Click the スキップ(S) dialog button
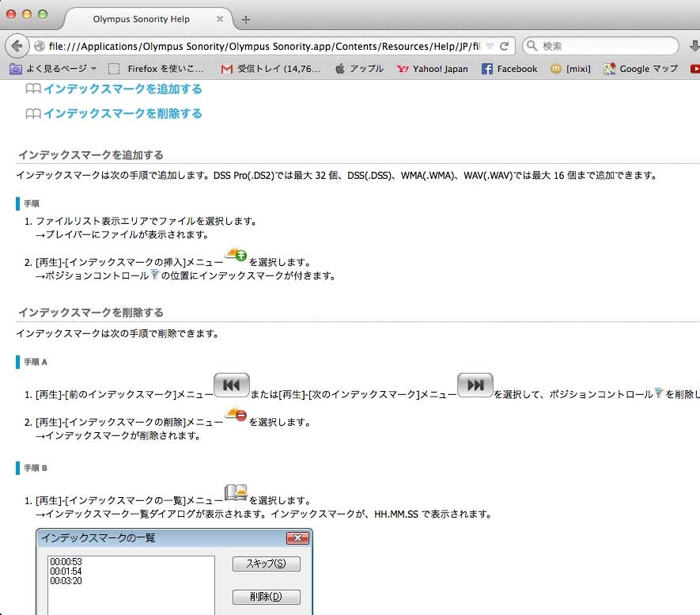 click(266, 564)
